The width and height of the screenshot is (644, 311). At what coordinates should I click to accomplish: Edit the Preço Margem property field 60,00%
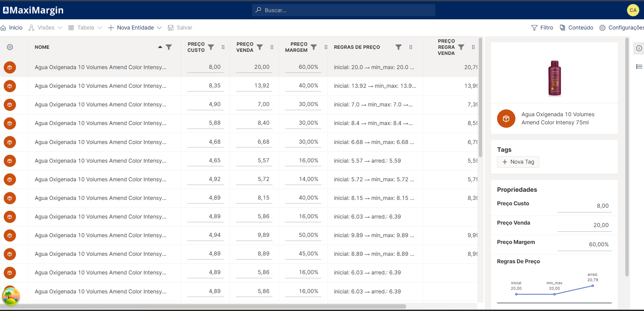coord(584,245)
